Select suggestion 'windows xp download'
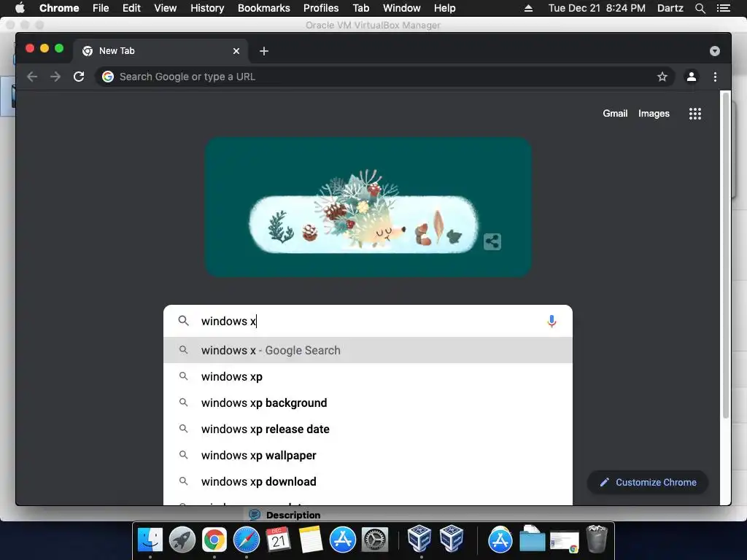Image resolution: width=747 pixels, height=560 pixels. click(x=368, y=481)
